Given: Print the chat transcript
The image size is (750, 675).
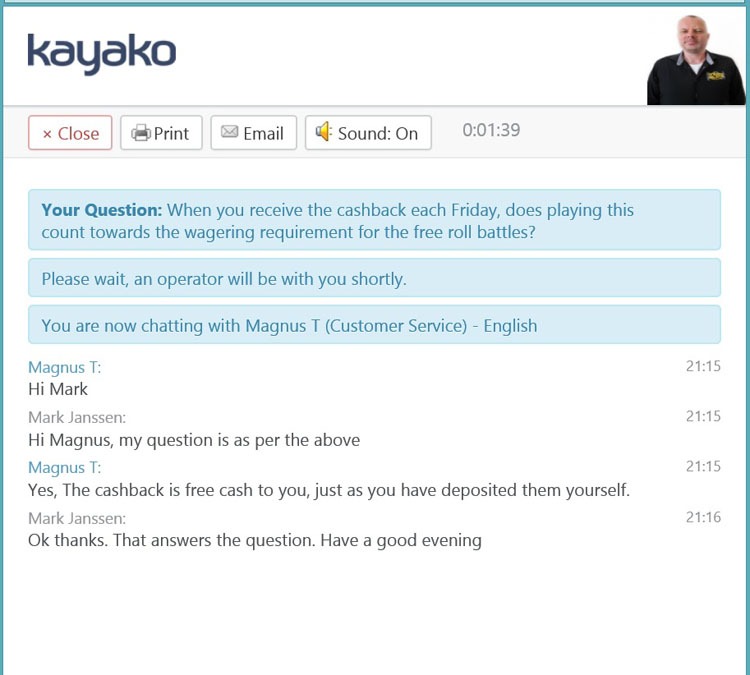Looking at the screenshot, I should pos(161,133).
